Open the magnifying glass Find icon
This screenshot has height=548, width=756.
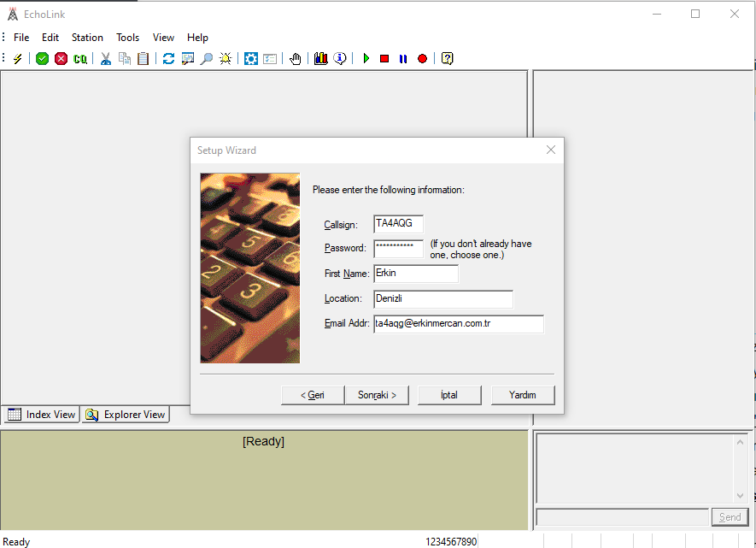[206, 59]
